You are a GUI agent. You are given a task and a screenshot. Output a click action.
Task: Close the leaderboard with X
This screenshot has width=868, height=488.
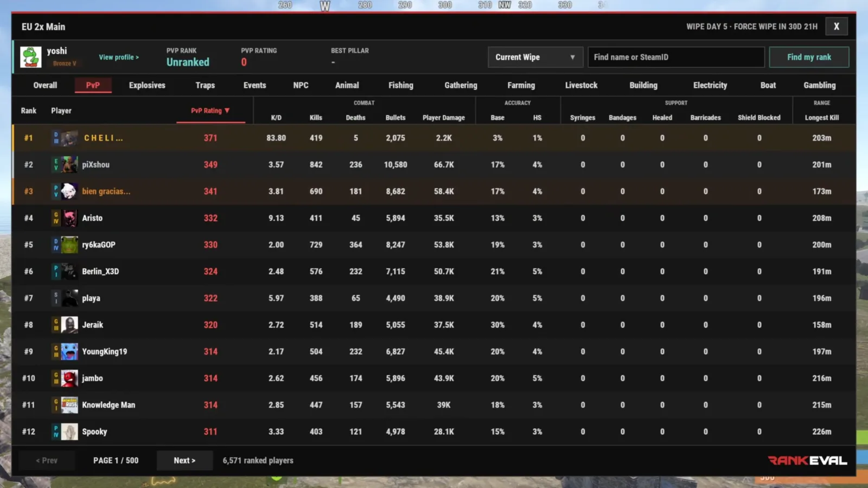tap(836, 26)
